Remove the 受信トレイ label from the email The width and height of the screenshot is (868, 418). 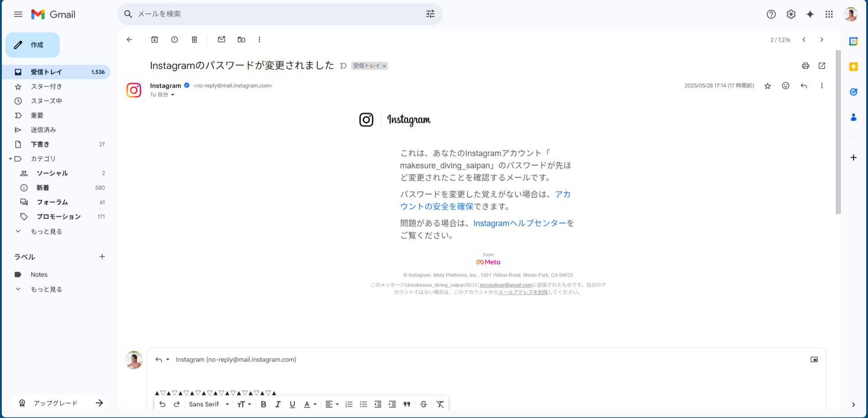tap(384, 66)
